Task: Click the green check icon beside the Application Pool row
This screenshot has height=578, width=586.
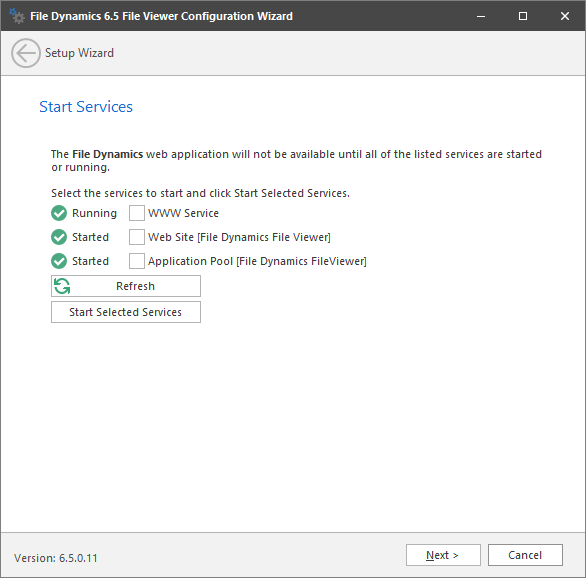Action: pos(59,261)
